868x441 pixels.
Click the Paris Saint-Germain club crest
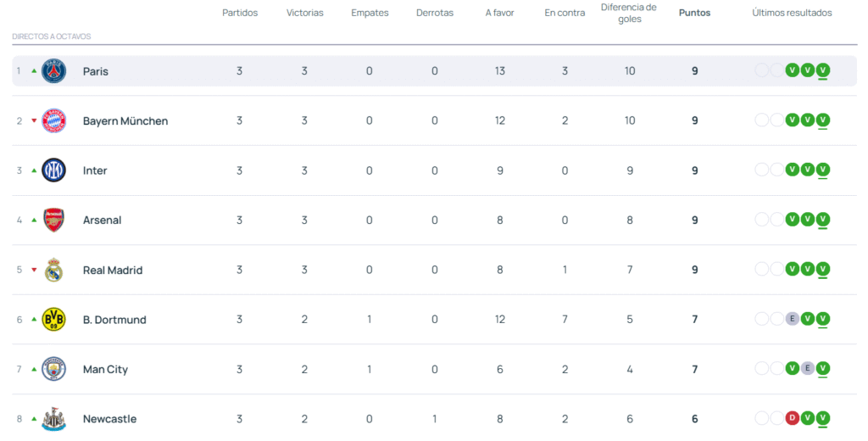point(53,71)
